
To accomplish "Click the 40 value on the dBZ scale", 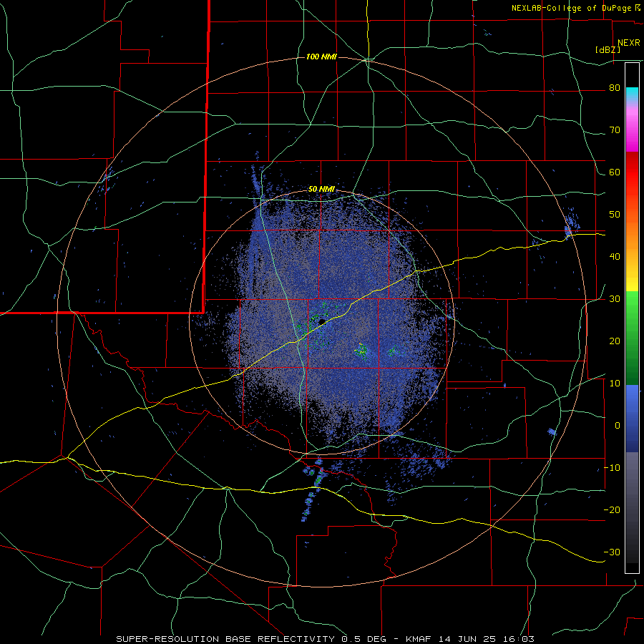I will click(615, 257).
